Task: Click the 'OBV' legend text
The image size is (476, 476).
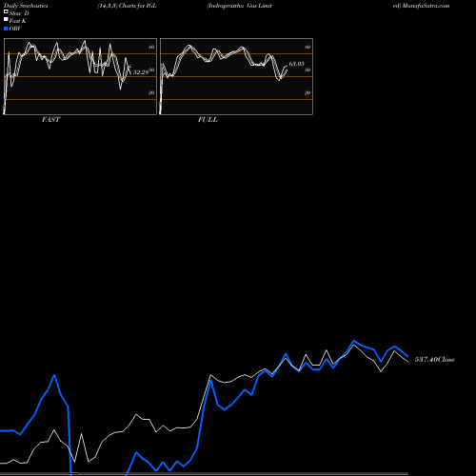Action: [x=15, y=29]
